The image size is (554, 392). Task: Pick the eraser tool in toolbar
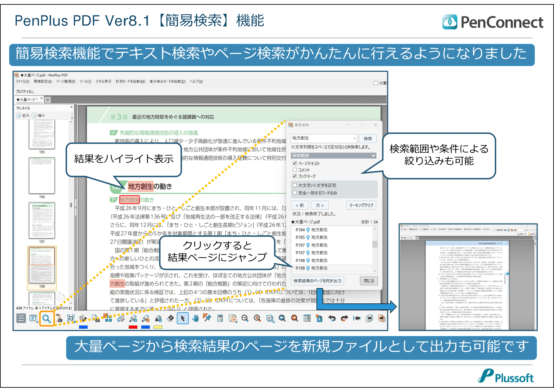(x=170, y=318)
